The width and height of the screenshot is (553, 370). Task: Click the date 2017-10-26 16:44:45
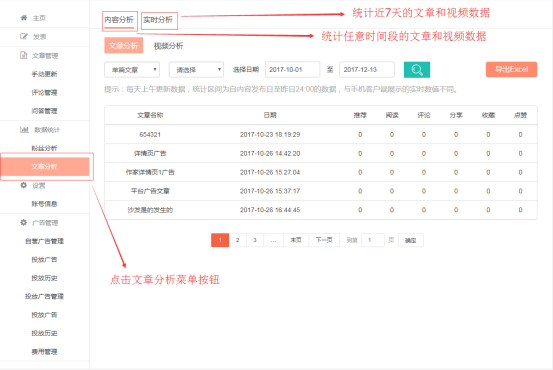tap(270, 210)
